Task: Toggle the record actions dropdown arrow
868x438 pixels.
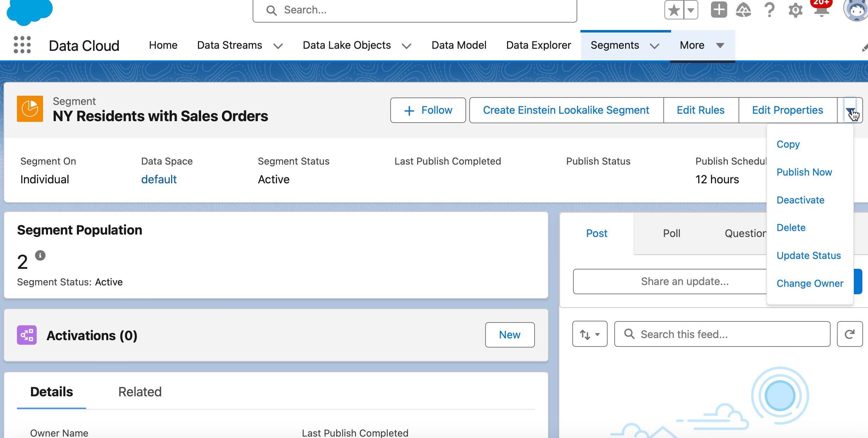Action: click(x=850, y=110)
